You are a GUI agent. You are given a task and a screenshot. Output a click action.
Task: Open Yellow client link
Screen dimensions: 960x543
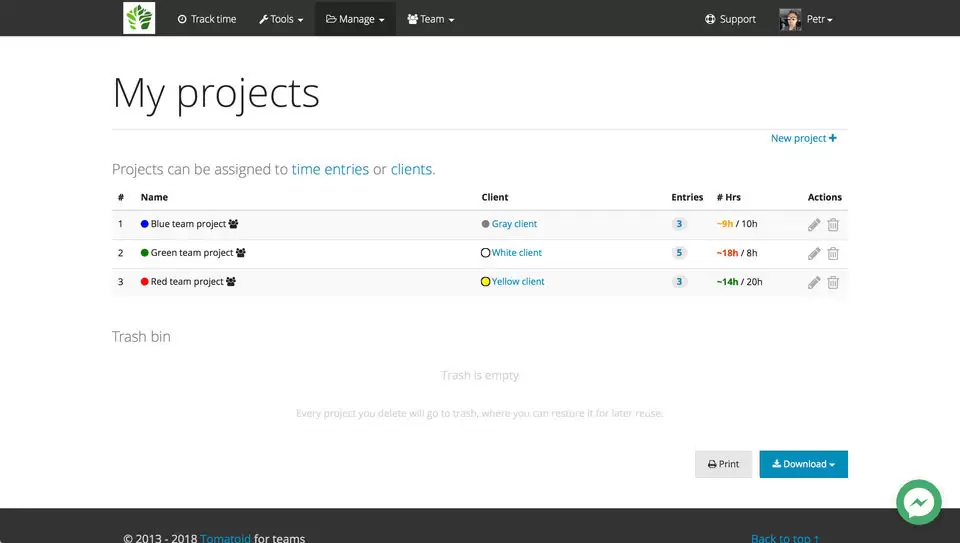point(518,282)
